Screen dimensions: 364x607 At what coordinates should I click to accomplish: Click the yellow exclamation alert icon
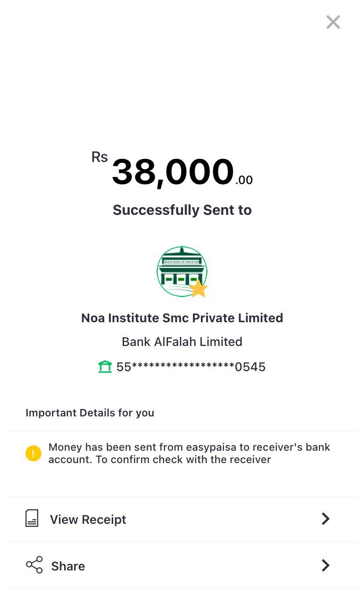(x=33, y=453)
